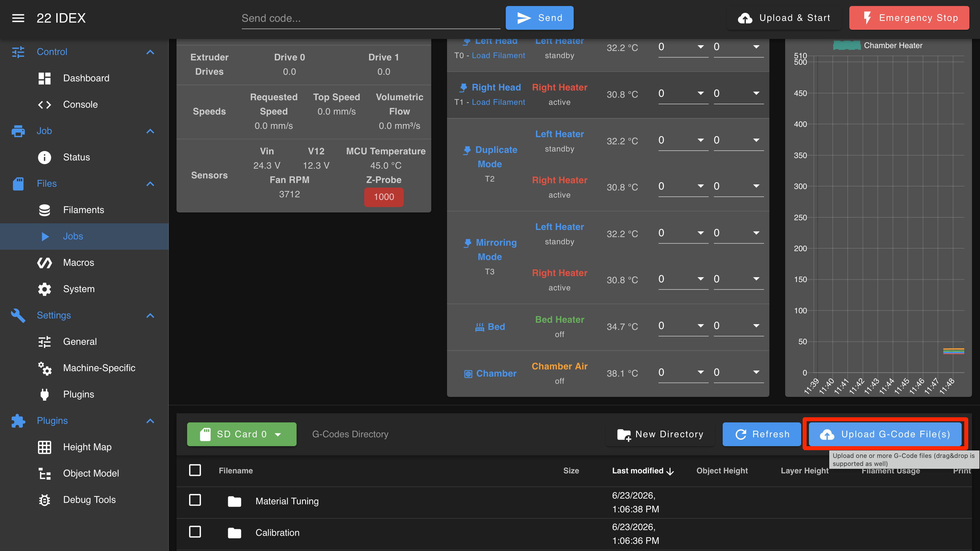This screenshot has height=551, width=980.
Task: Collapse the Control section chevron
Action: coord(150,52)
